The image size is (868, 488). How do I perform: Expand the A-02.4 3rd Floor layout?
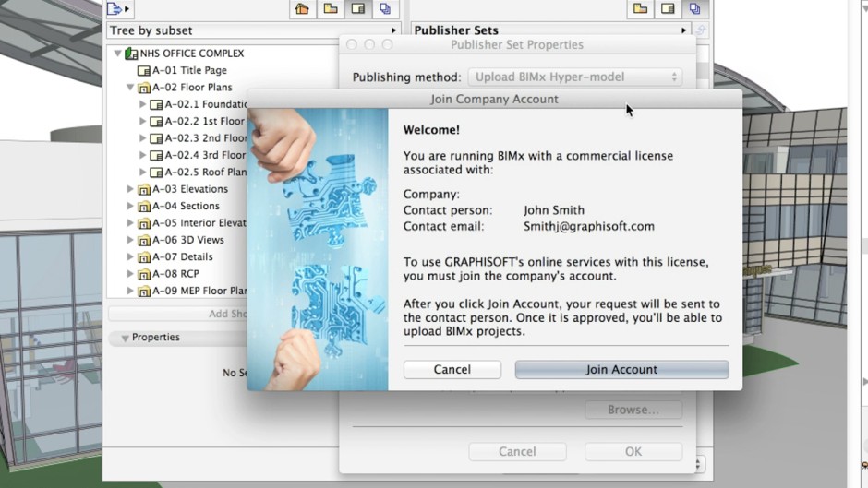coord(142,156)
